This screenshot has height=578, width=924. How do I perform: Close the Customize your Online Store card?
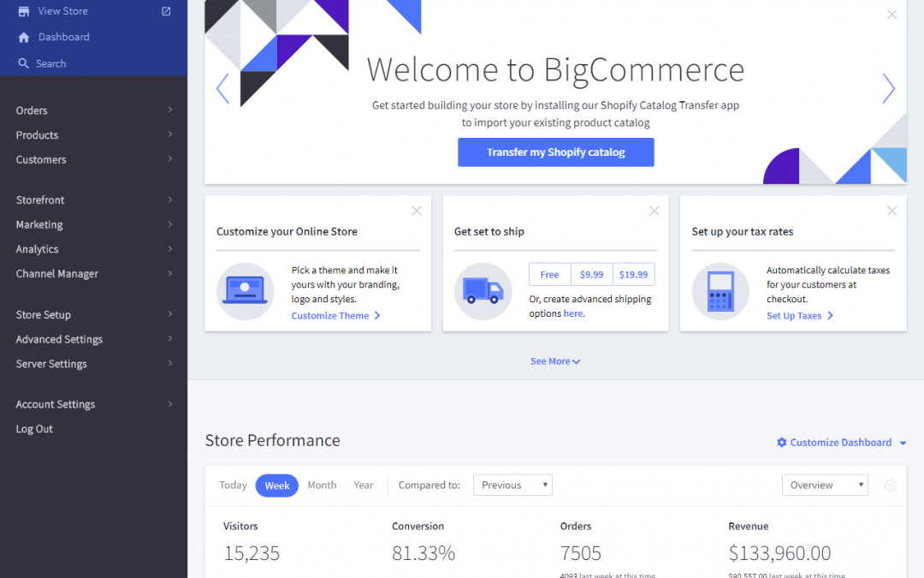417,211
